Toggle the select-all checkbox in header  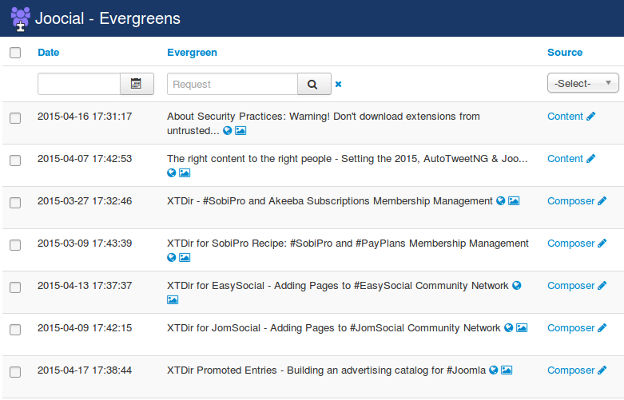coord(15,53)
